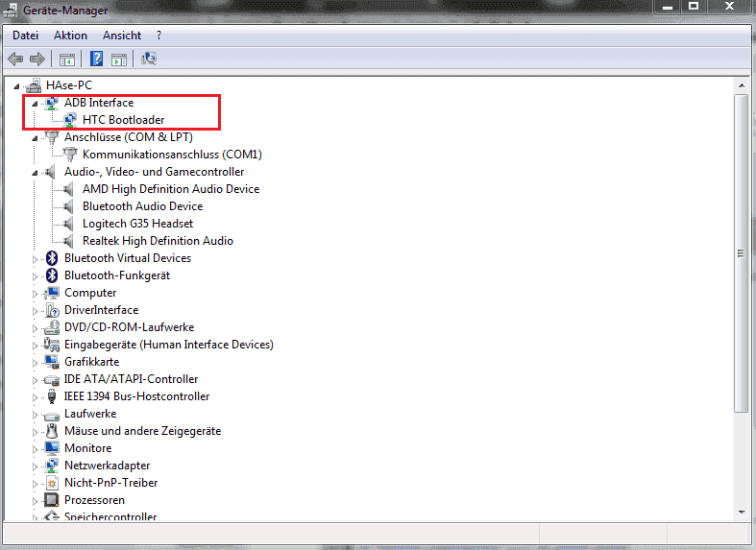Click the scrollbar down arrow
Viewport: 756px width, 550px height.
(x=741, y=513)
